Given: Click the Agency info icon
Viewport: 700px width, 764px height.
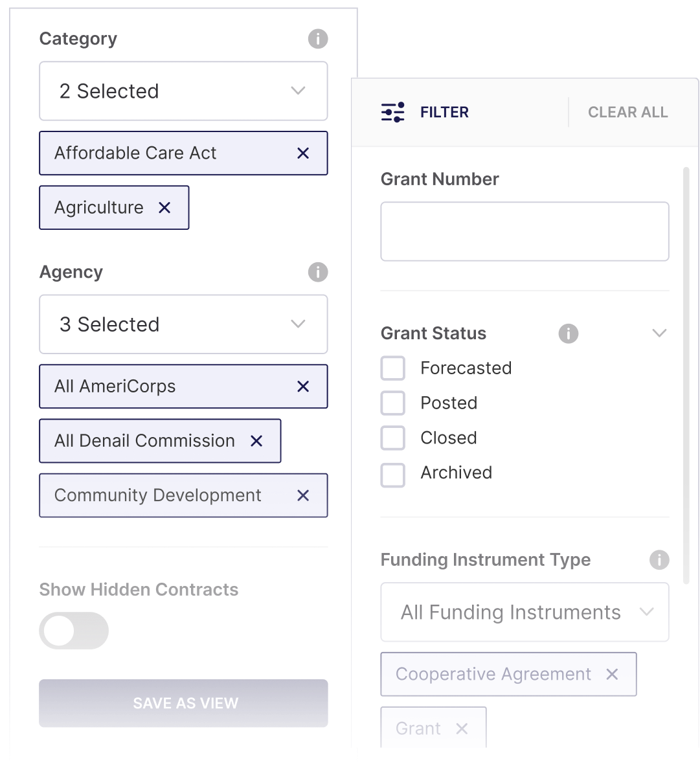Looking at the screenshot, I should (x=318, y=273).
